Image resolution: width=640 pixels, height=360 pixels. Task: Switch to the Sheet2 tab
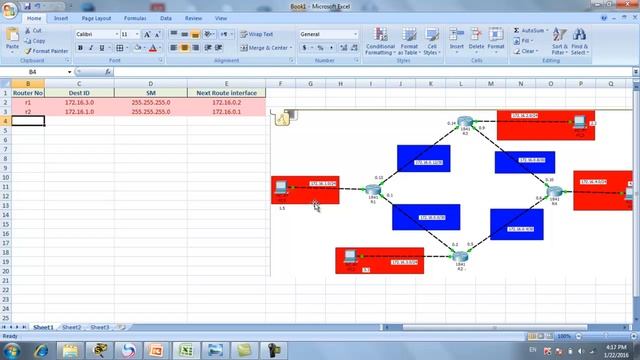[x=72, y=327]
